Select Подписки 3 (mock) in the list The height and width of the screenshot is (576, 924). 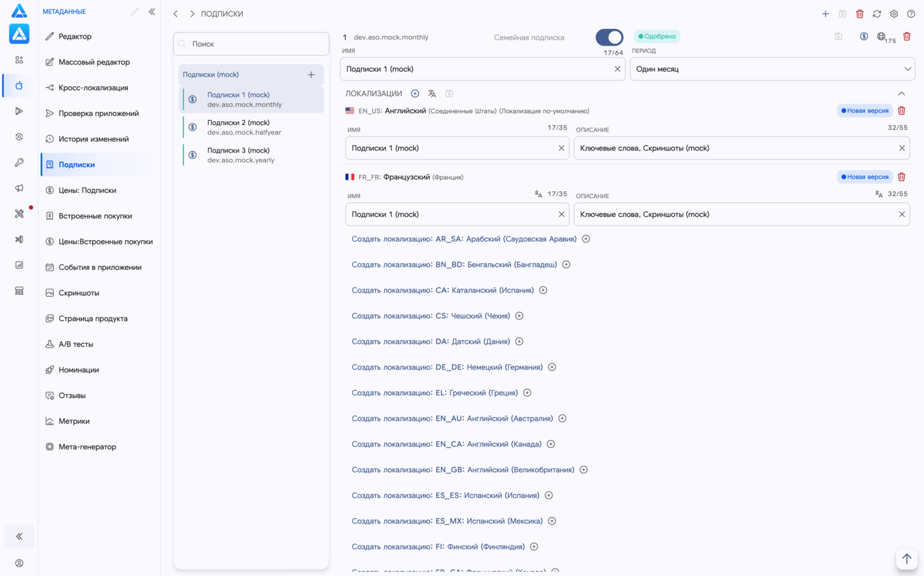[252, 155]
